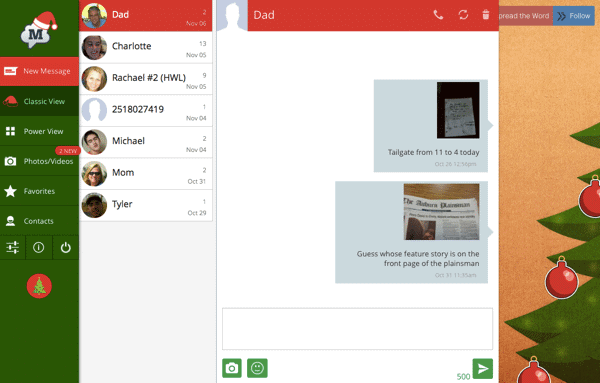Click into the message text box
Screen dimensions: 600x383
coord(357,329)
